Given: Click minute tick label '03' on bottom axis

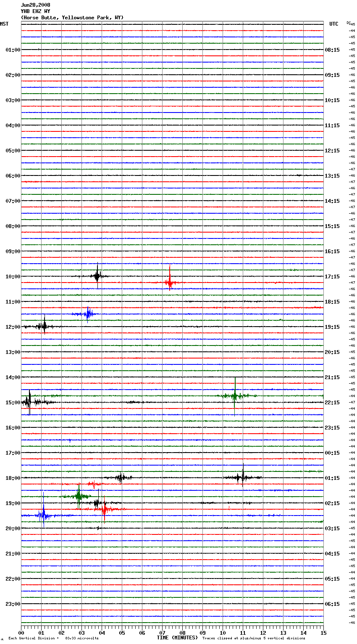Looking at the screenshot, I should click(x=82, y=633).
